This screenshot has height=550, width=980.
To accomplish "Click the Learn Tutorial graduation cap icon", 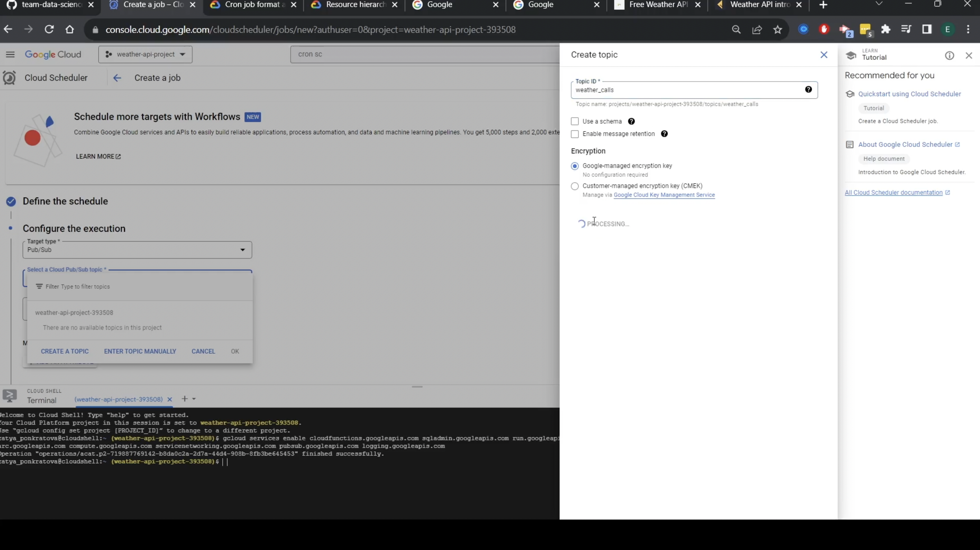I will 851,56.
